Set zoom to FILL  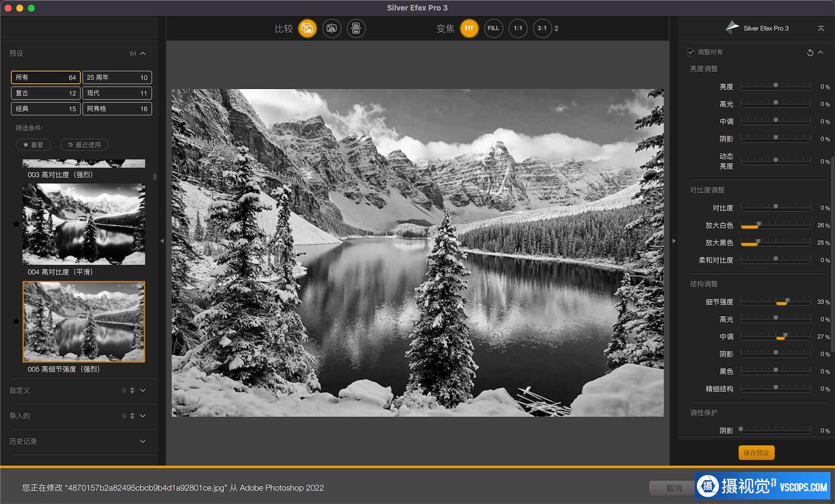[493, 28]
